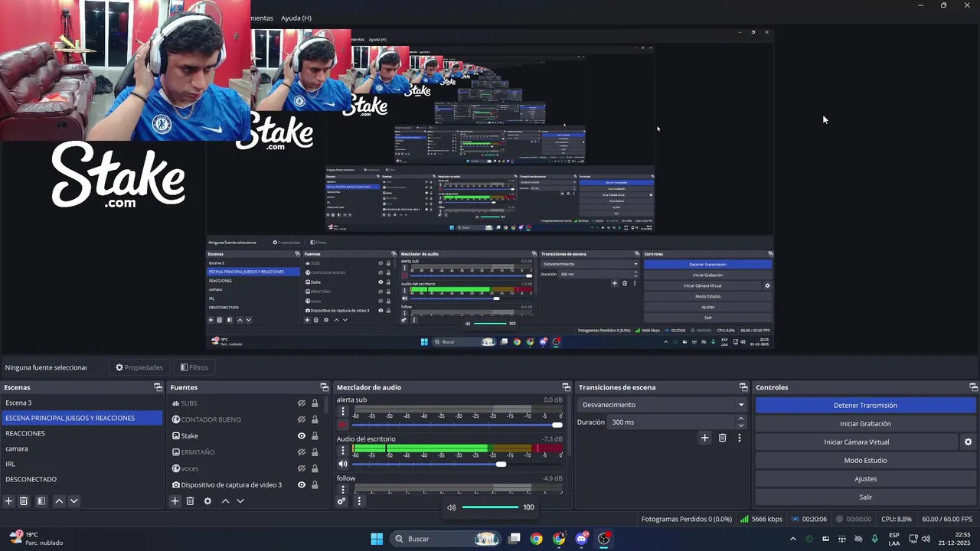980x551 pixels.
Task: Open source properties gear in Fuentes toolbar
Action: click(207, 501)
